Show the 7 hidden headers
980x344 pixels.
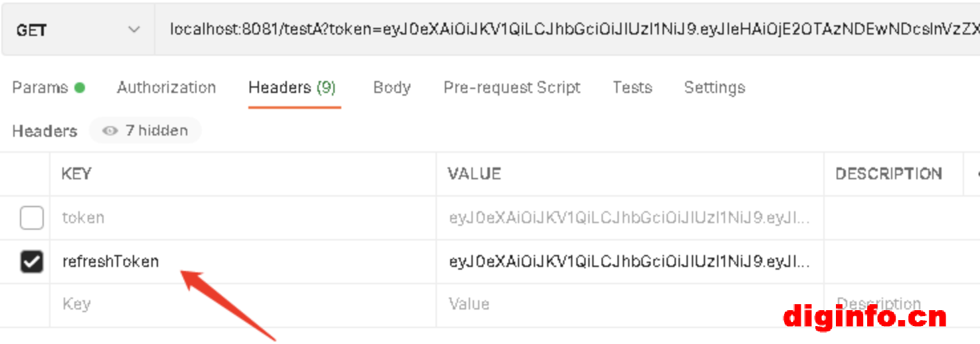pyautogui.click(x=145, y=131)
